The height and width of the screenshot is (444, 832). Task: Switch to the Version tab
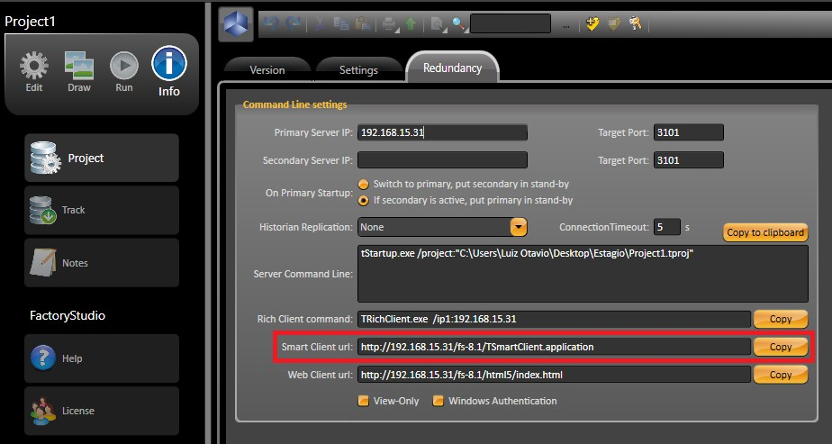[x=267, y=70]
